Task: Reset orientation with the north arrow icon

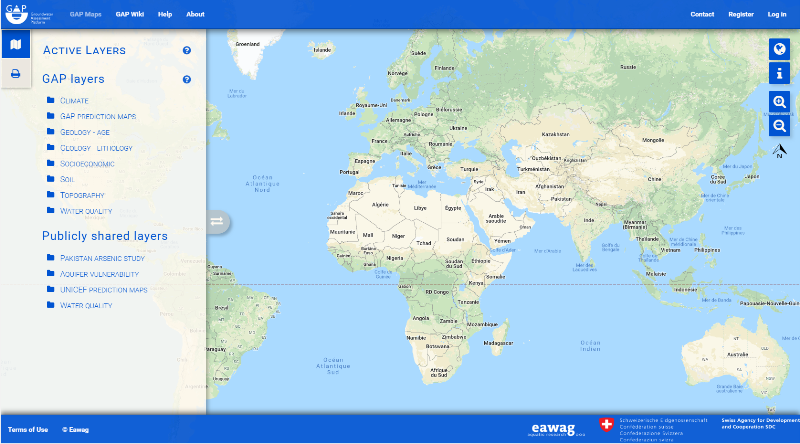Action: (x=779, y=151)
